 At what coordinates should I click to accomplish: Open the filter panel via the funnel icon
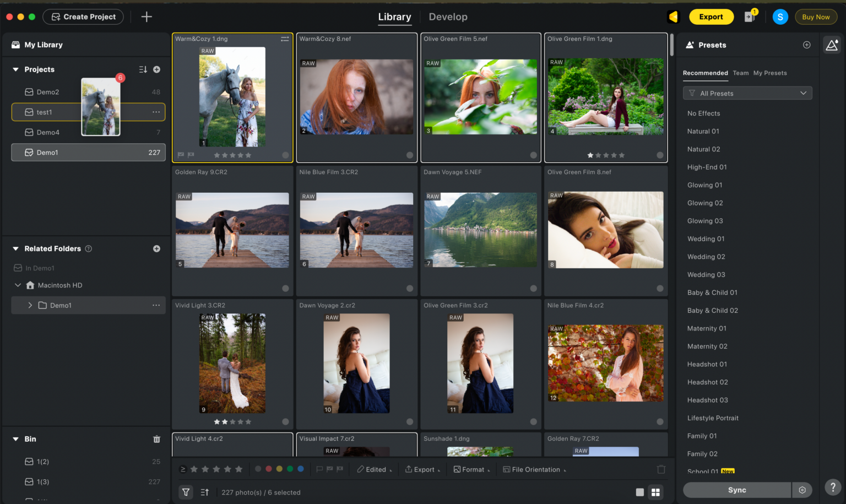coord(186,492)
